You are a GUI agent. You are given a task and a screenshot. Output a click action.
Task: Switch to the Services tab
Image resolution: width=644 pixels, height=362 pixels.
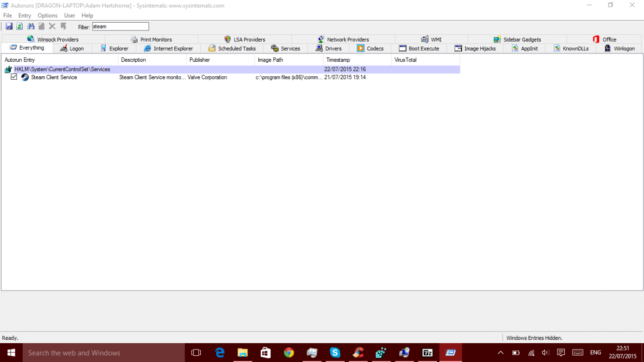coord(285,49)
